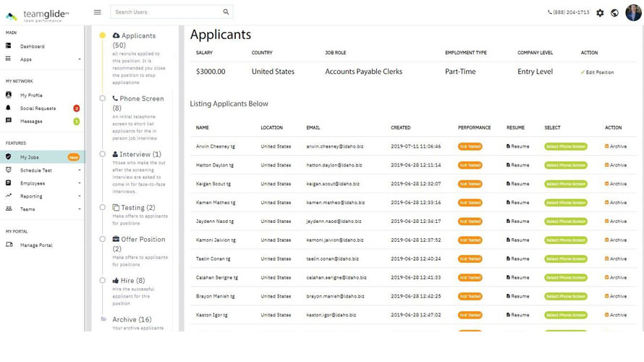Open Dashboard in the sidebar
The width and height of the screenshot is (644, 362).
coord(33,46)
